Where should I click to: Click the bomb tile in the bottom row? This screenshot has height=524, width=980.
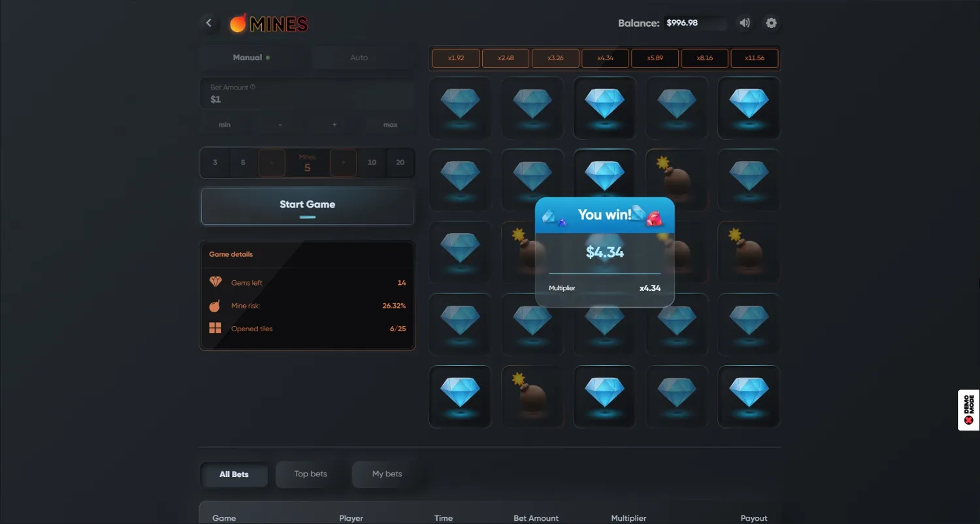click(532, 396)
